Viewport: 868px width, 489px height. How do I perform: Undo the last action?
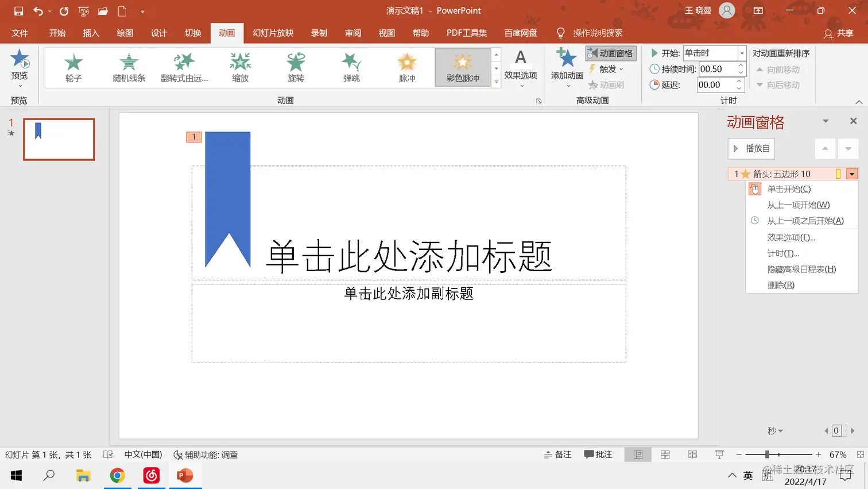38,11
